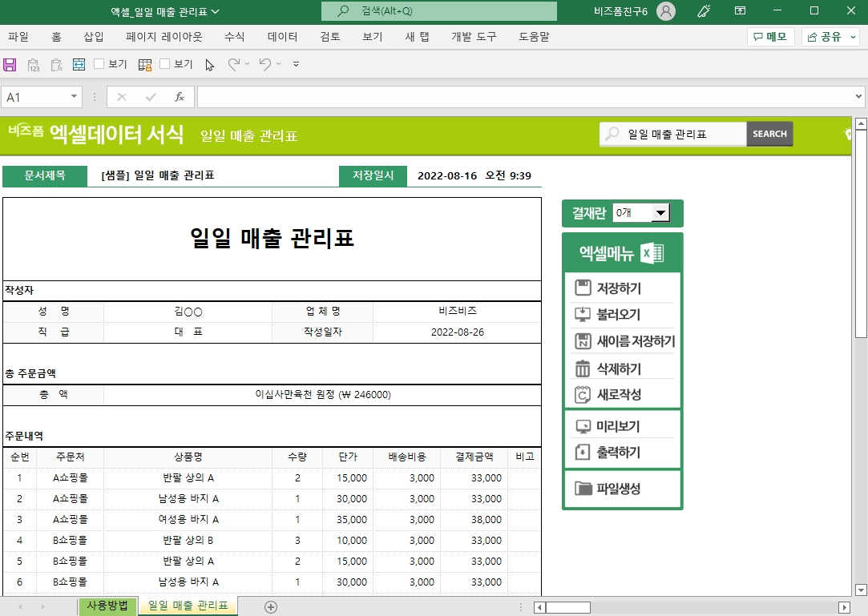This screenshot has width=868, height=616.
Task: Click the Paste Formulas icon
Action: tap(56, 65)
